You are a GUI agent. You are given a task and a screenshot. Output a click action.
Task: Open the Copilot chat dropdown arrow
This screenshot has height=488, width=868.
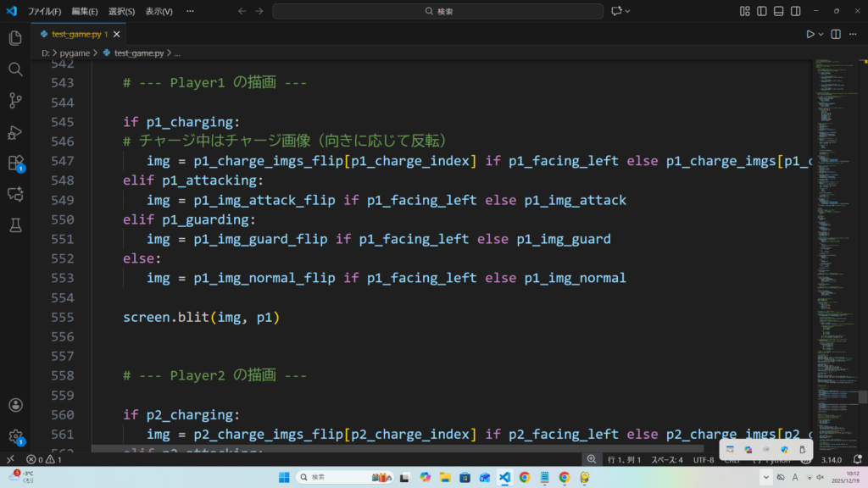tap(629, 11)
